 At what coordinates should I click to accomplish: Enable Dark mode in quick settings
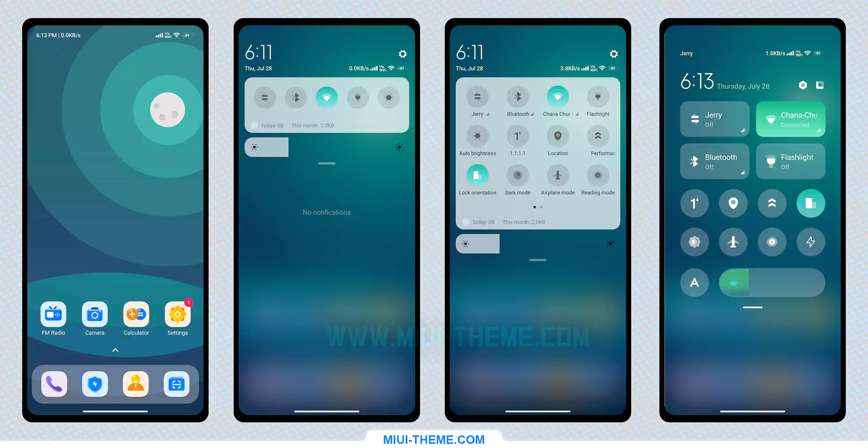[517, 176]
